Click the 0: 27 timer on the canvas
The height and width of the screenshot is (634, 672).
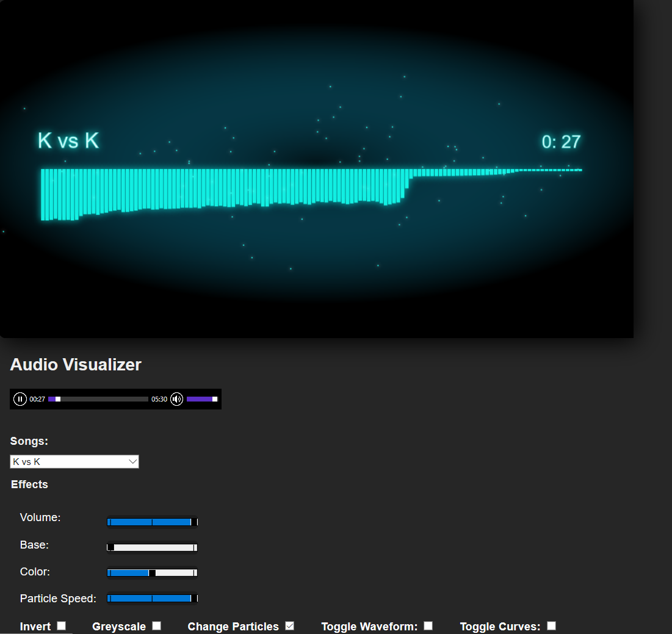click(561, 142)
